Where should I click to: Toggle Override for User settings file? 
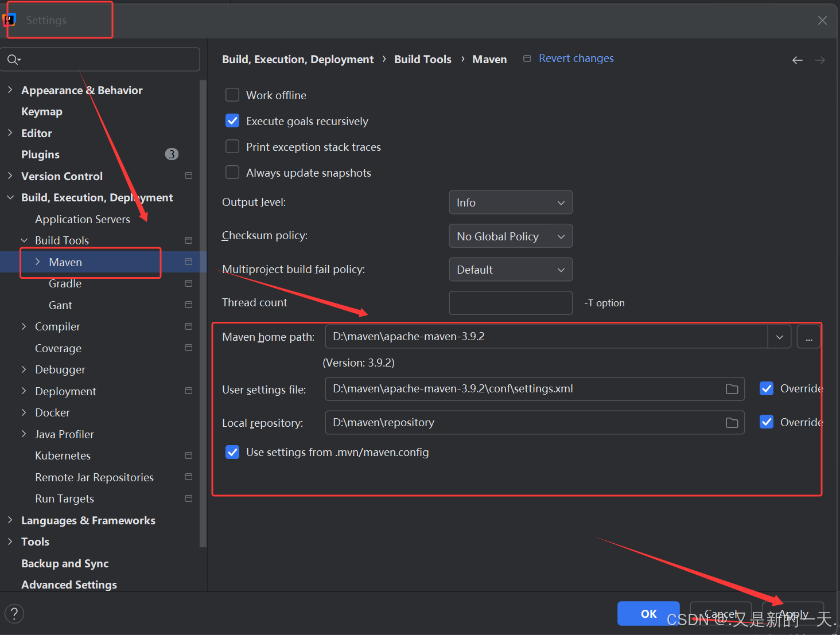(767, 388)
